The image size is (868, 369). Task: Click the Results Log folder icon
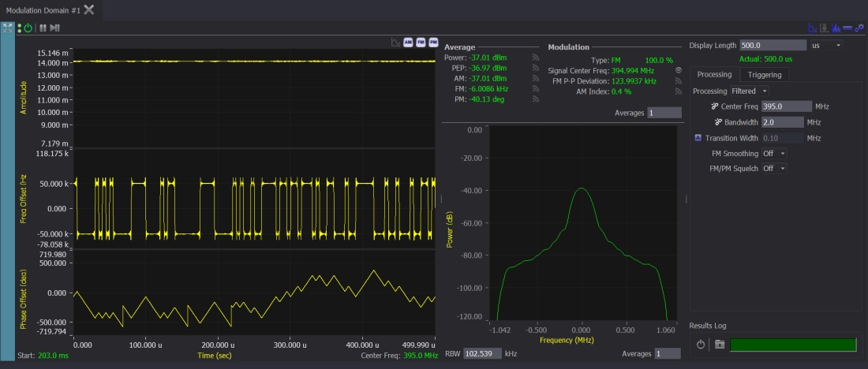[x=719, y=345]
